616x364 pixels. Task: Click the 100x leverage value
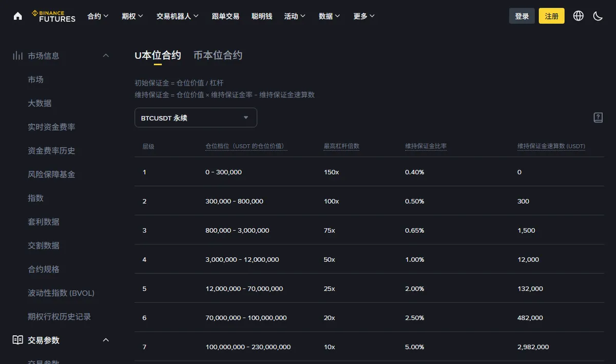coord(331,201)
